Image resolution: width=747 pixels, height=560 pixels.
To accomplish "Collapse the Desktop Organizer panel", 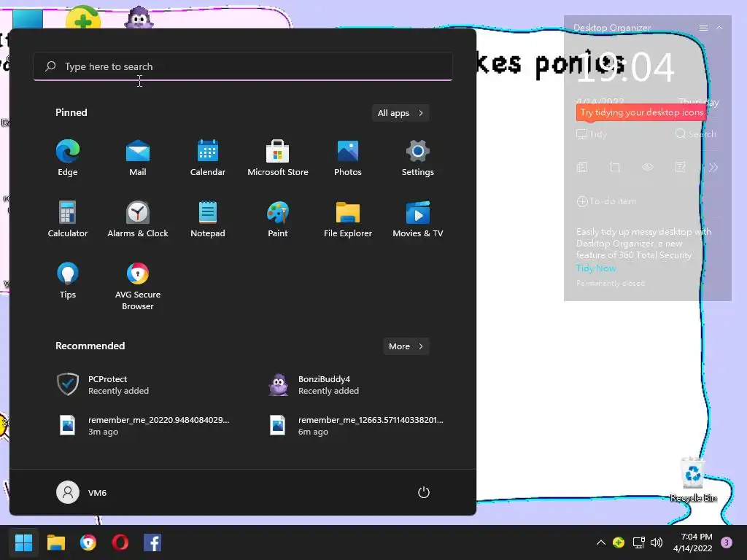I will coord(719,28).
